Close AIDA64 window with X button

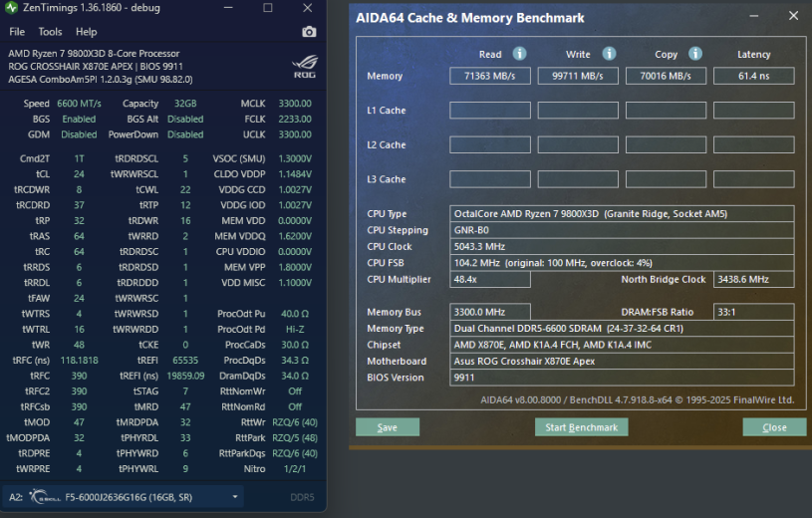[793, 16]
